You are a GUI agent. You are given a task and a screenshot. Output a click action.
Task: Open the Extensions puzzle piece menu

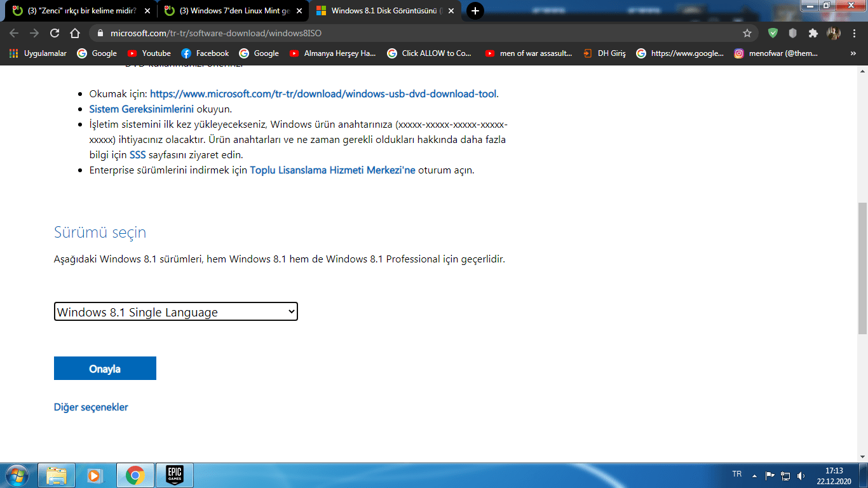(813, 33)
